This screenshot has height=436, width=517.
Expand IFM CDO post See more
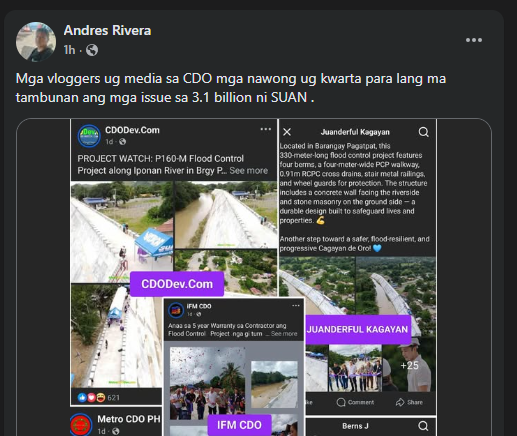click(x=284, y=334)
